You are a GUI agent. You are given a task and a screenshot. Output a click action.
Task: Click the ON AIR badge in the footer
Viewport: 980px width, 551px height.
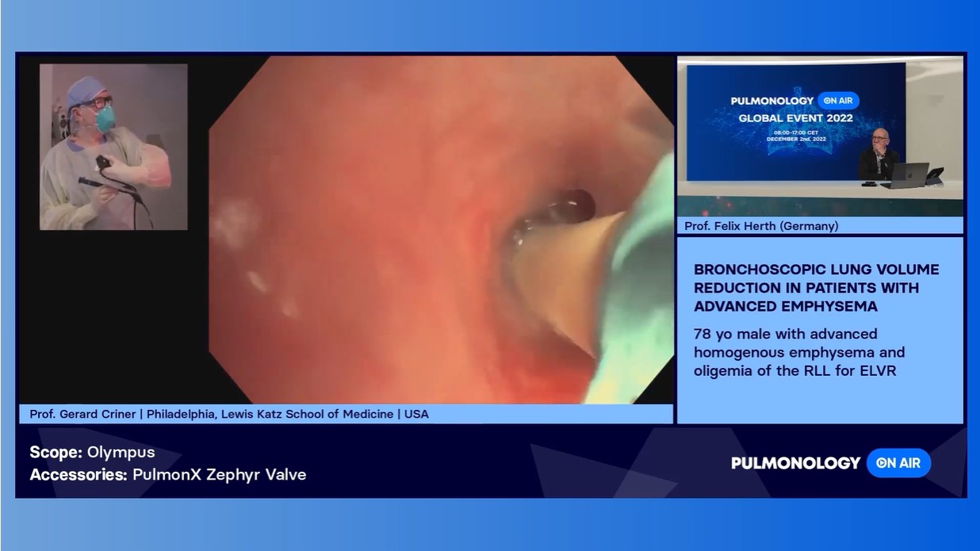click(x=898, y=463)
